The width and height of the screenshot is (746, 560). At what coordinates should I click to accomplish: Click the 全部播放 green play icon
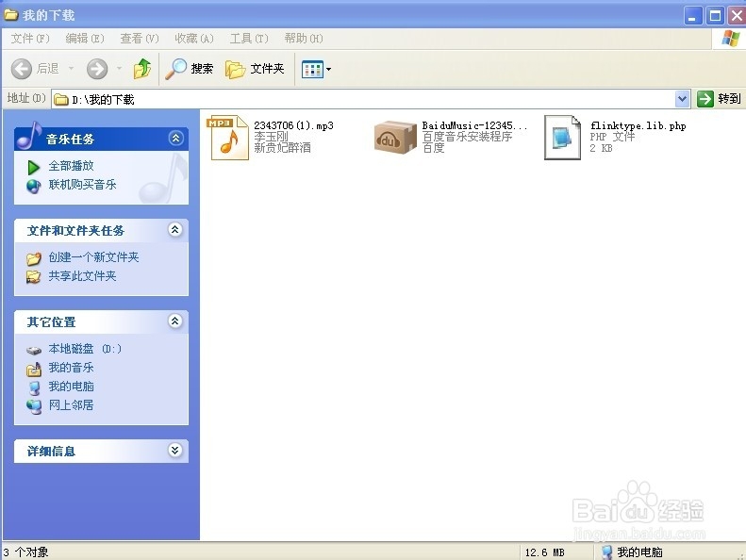pos(33,167)
